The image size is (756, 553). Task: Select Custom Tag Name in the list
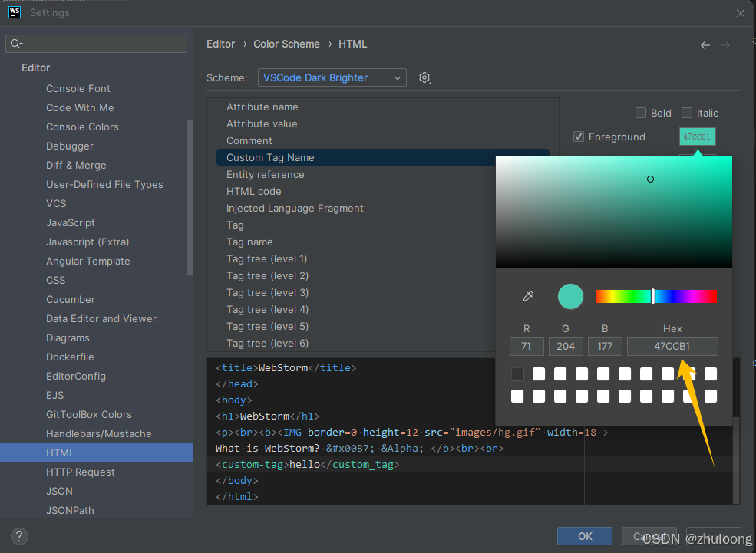[x=383, y=157]
